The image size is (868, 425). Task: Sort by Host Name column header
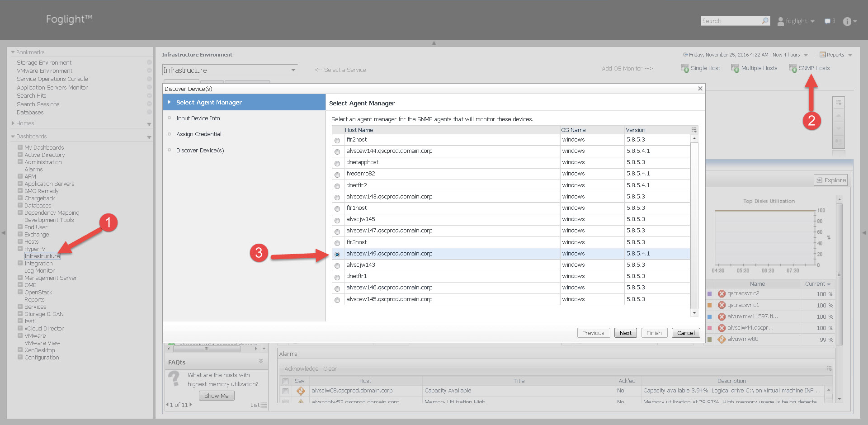click(x=359, y=130)
